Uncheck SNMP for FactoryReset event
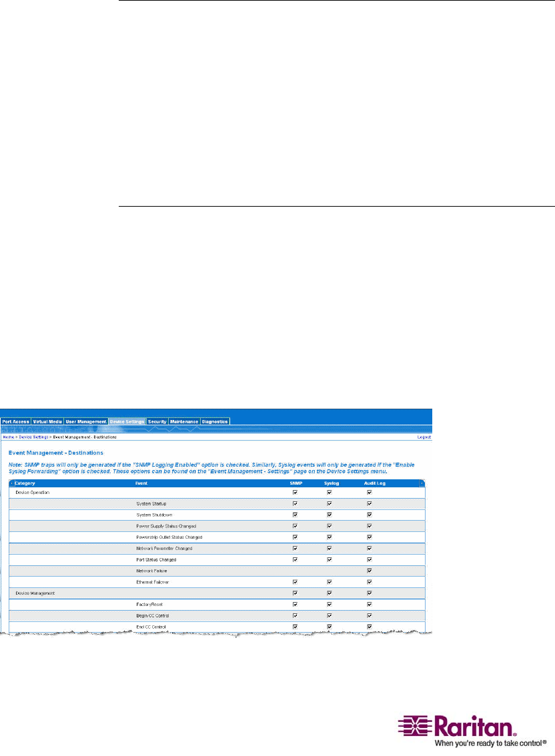 (295, 604)
